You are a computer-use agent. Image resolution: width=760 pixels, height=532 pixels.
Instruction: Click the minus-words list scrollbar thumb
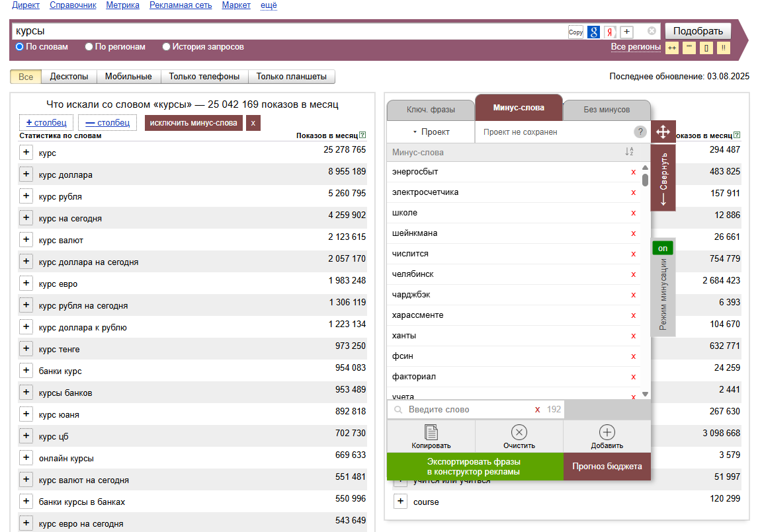(x=645, y=180)
